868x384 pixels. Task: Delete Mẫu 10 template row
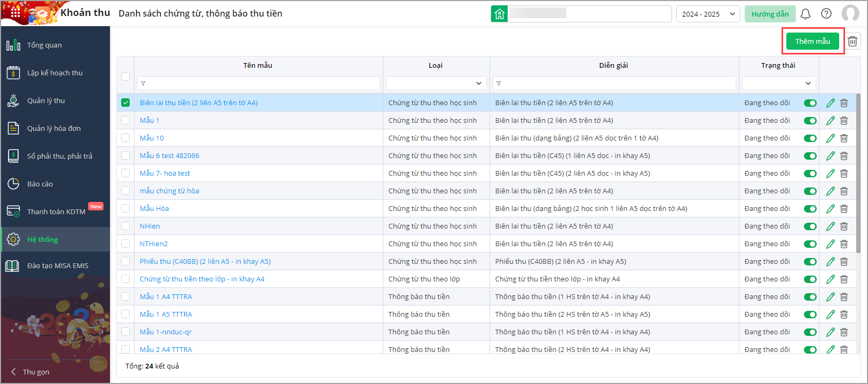pyautogui.click(x=844, y=138)
